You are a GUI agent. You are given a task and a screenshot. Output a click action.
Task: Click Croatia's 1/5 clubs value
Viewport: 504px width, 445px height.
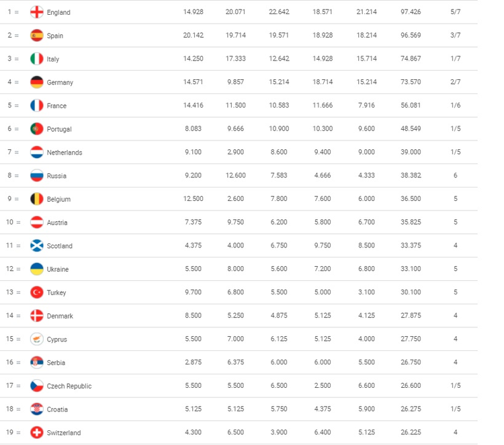(x=456, y=409)
